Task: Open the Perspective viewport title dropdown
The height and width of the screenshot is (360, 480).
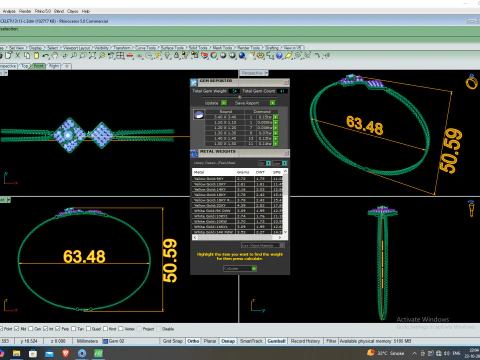Action: (266, 73)
